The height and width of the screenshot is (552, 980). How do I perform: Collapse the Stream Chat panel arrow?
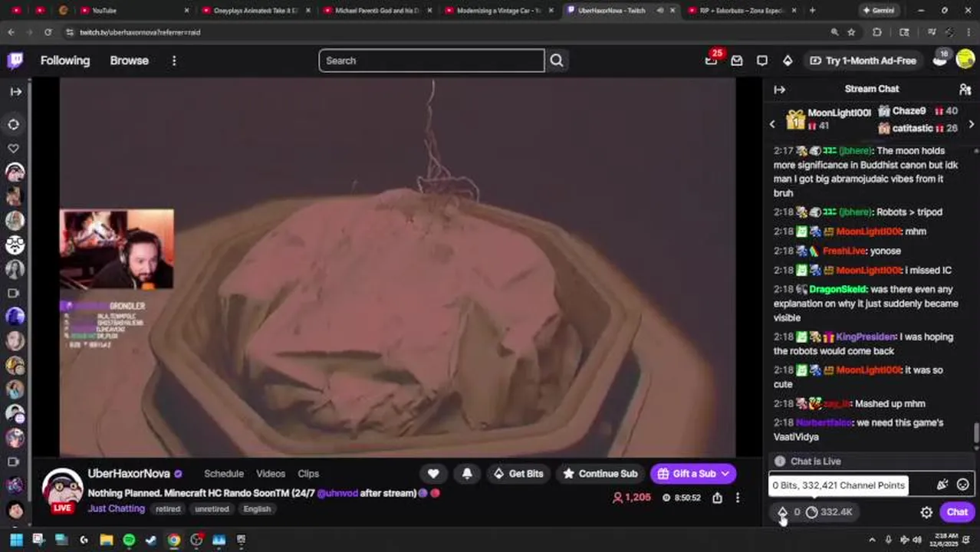779,89
